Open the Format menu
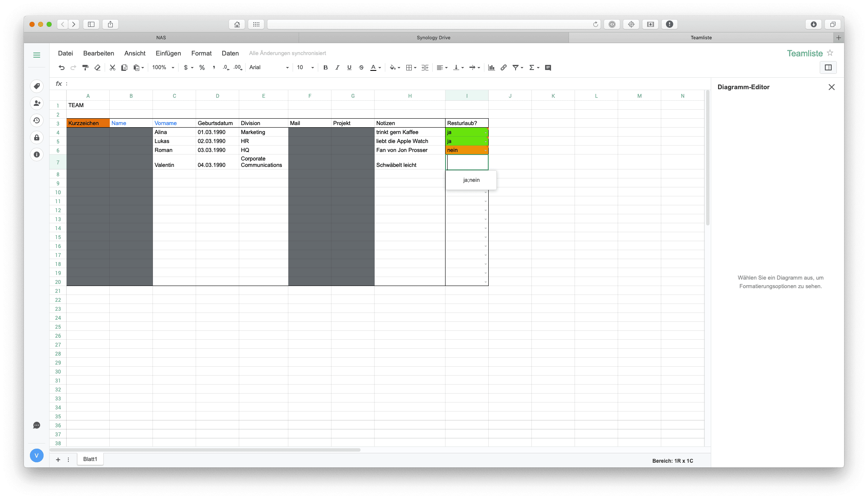This screenshot has height=499, width=868. (x=202, y=53)
